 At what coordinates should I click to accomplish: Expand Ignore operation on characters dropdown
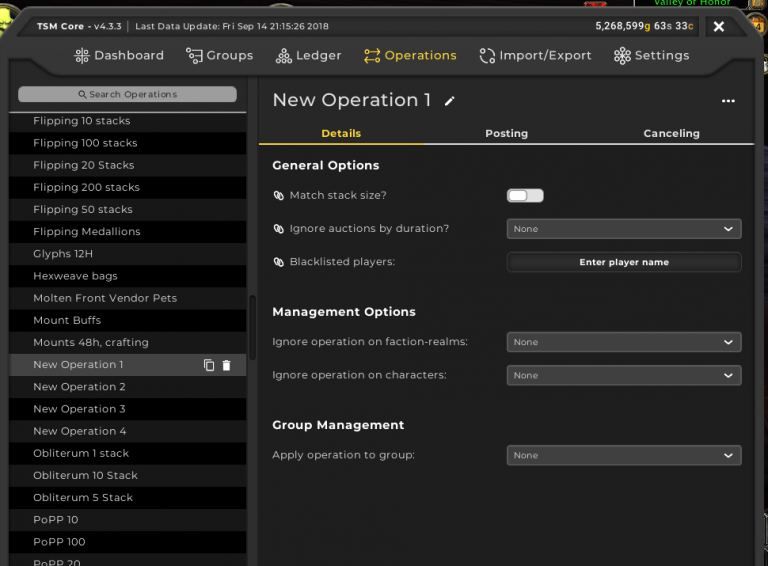624,376
